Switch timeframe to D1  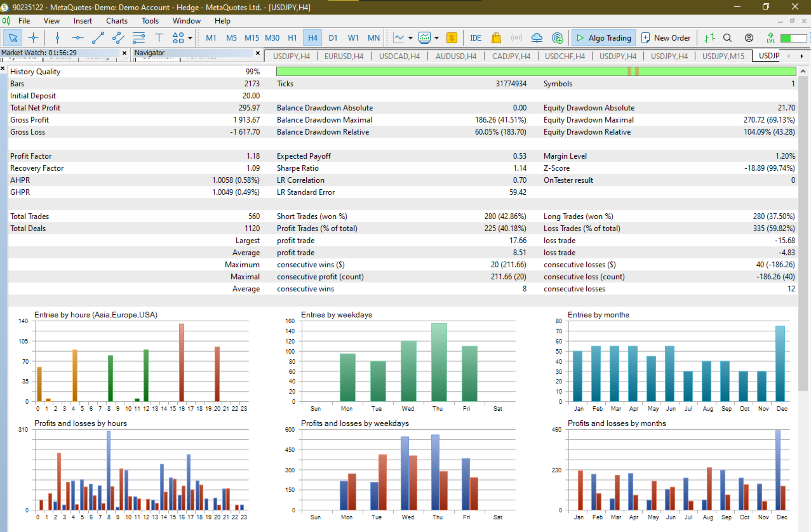pyautogui.click(x=333, y=37)
